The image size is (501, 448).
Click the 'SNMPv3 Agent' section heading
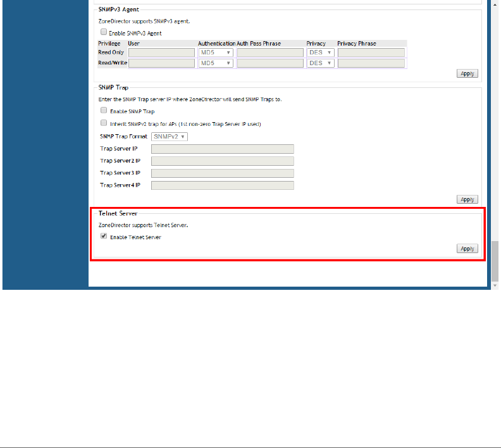pos(118,9)
